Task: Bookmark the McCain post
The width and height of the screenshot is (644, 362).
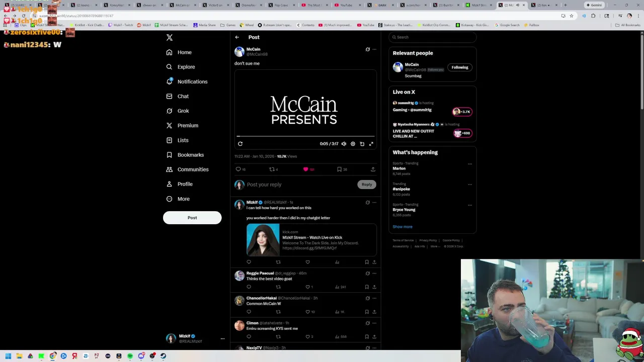Action: 340,169
